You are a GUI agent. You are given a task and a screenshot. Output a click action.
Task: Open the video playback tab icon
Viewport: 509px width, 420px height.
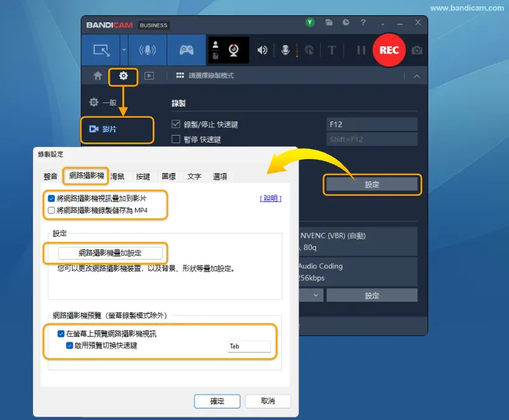149,76
